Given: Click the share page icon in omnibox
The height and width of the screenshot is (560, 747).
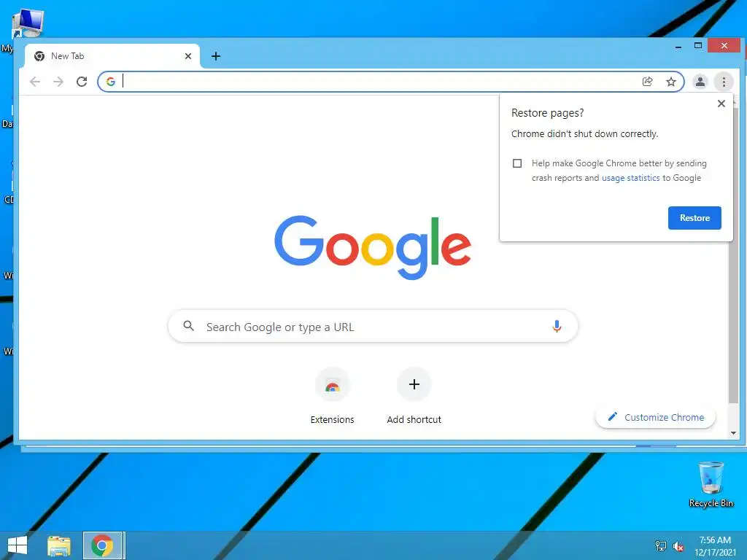Looking at the screenshot, I should [647, 82].
